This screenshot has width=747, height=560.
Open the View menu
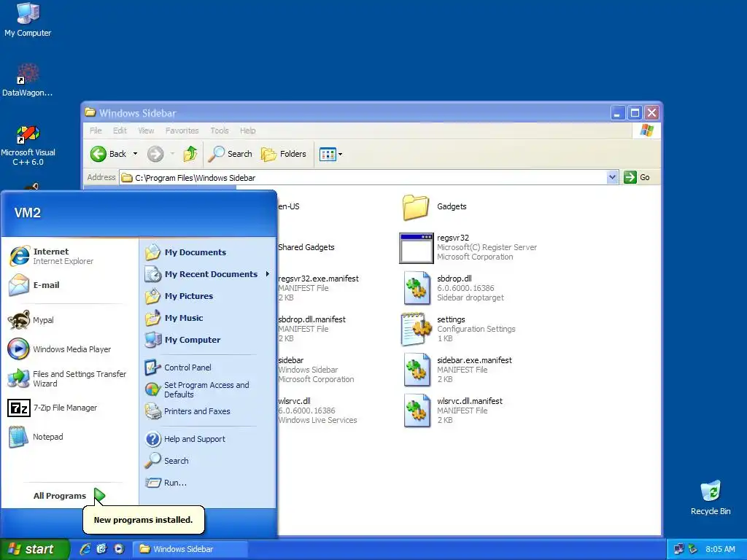click(x=146, y=131)
